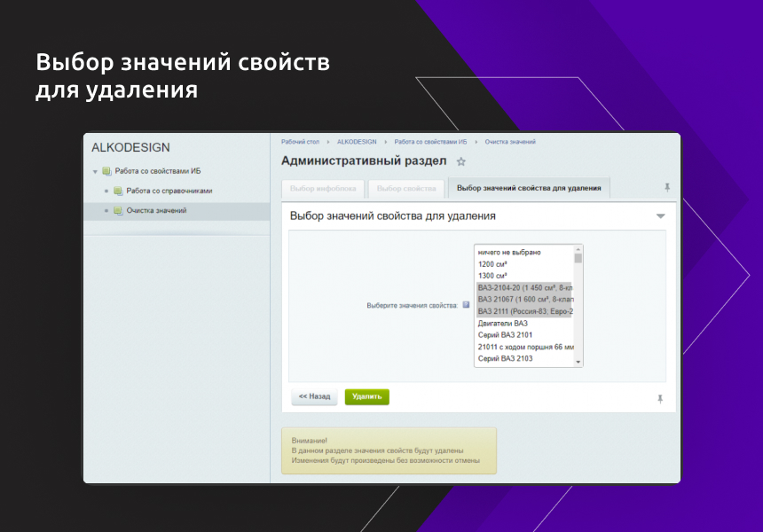
Task: Toggle the favorite star next to "Административный раздел"
Action: 460,162
